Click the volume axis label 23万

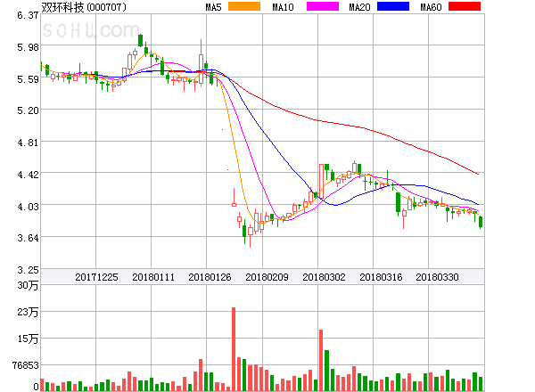28,312
